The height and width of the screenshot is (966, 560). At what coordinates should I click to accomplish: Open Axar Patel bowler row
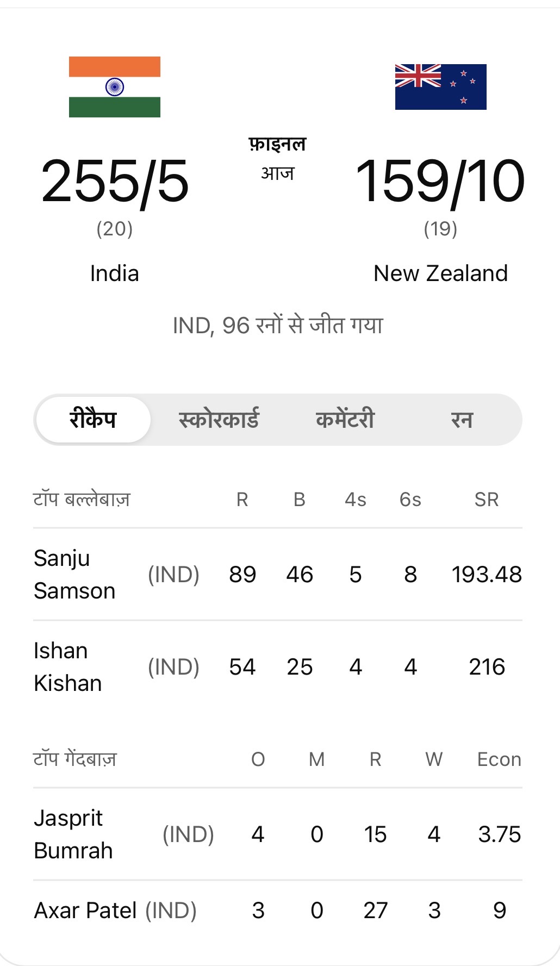[x=278, y=911]
